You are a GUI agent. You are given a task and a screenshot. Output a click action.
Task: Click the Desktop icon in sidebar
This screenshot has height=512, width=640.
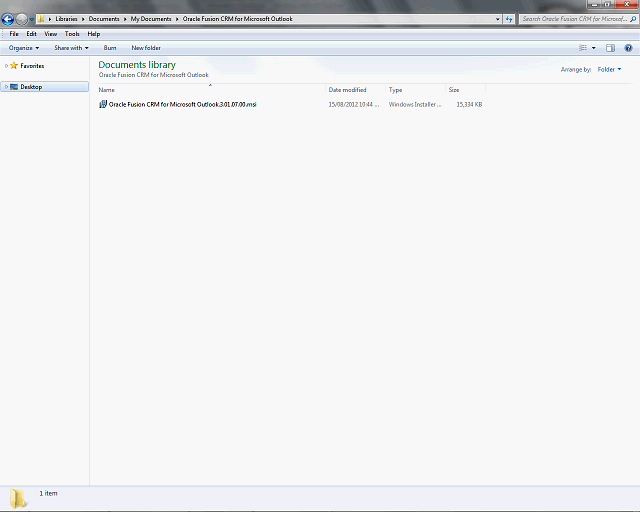pos(14,87)
